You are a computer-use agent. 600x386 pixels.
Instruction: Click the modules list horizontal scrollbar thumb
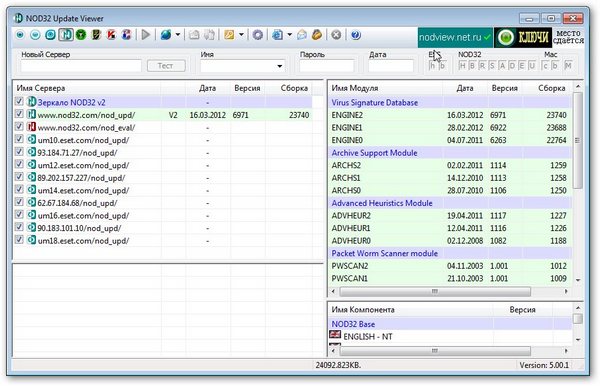click(435, 292)
